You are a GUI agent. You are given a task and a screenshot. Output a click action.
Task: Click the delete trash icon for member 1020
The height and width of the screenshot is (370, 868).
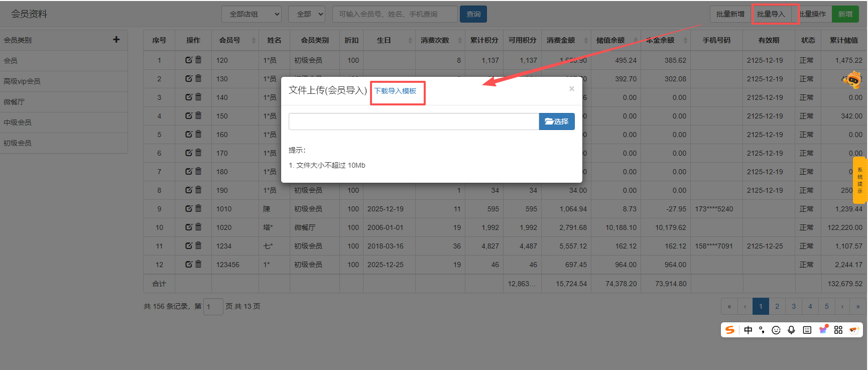pos(198,227)
